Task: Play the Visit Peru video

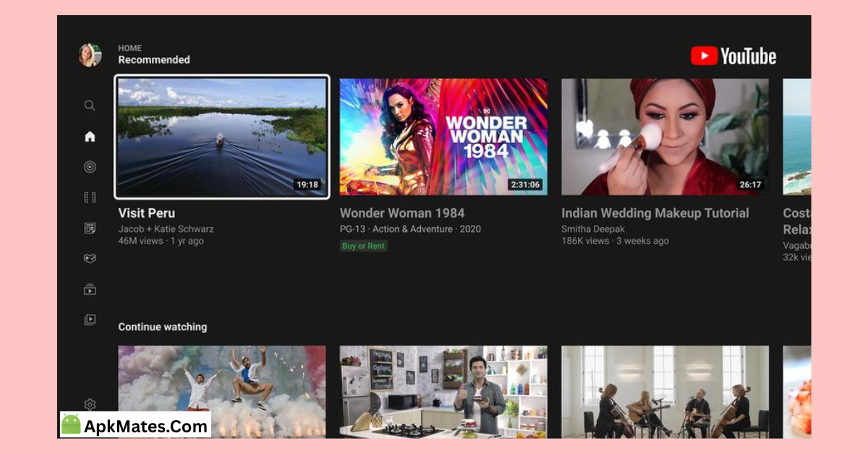Action: coord(221,137)
